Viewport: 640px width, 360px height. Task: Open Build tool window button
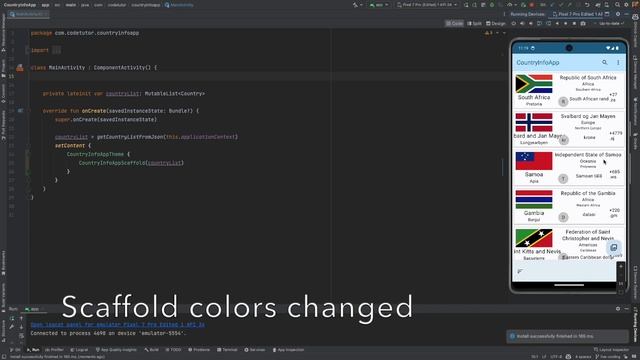[151, 350]
